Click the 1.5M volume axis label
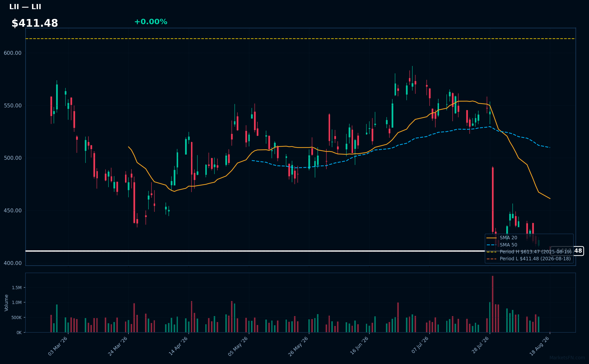The height and width of the screenshot is (364, 589). 17,288
